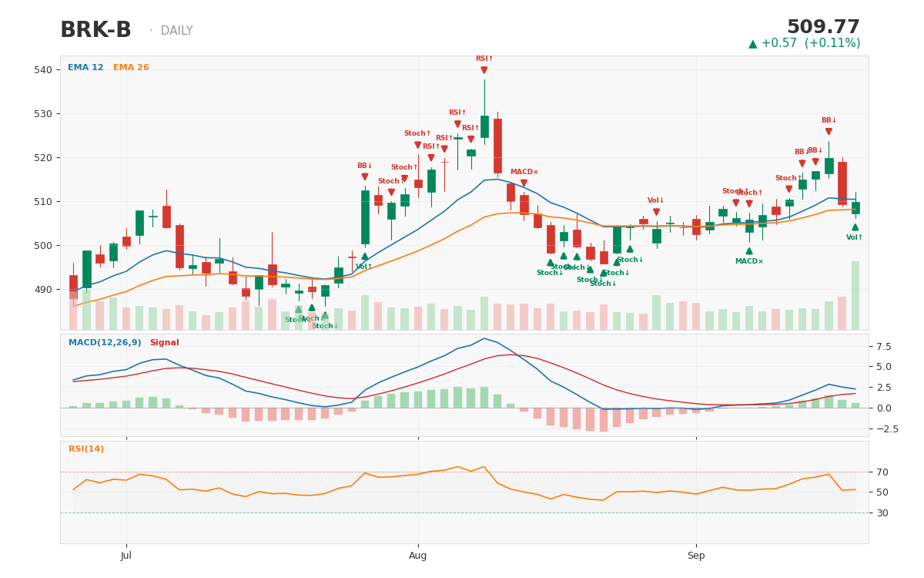This screenshot has width=924, height=578.
Task: Click the 490 price axis label
Action: pos(43,290)
